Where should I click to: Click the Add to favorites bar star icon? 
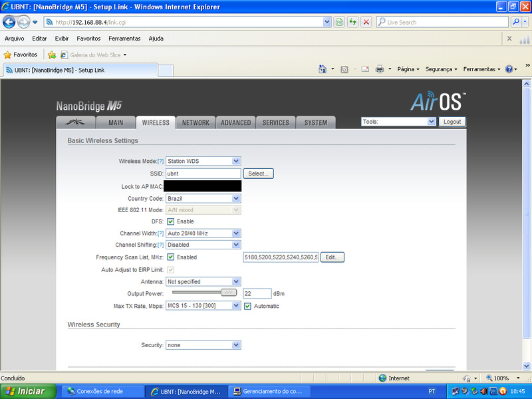pos(52,55)
